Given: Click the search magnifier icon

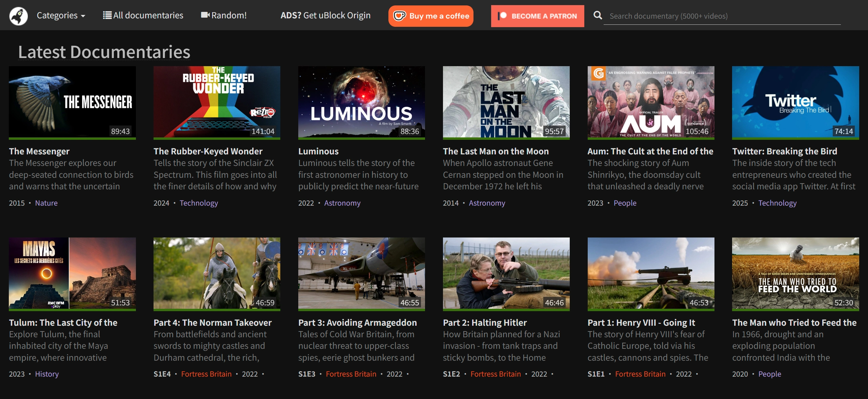Looking at the screenshot, I should (x=598, y=15).
